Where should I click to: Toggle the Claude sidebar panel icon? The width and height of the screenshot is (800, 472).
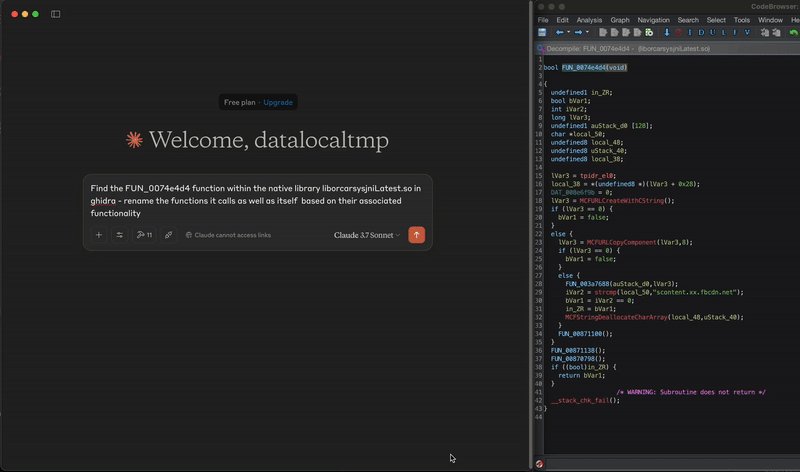pos(56,14)
